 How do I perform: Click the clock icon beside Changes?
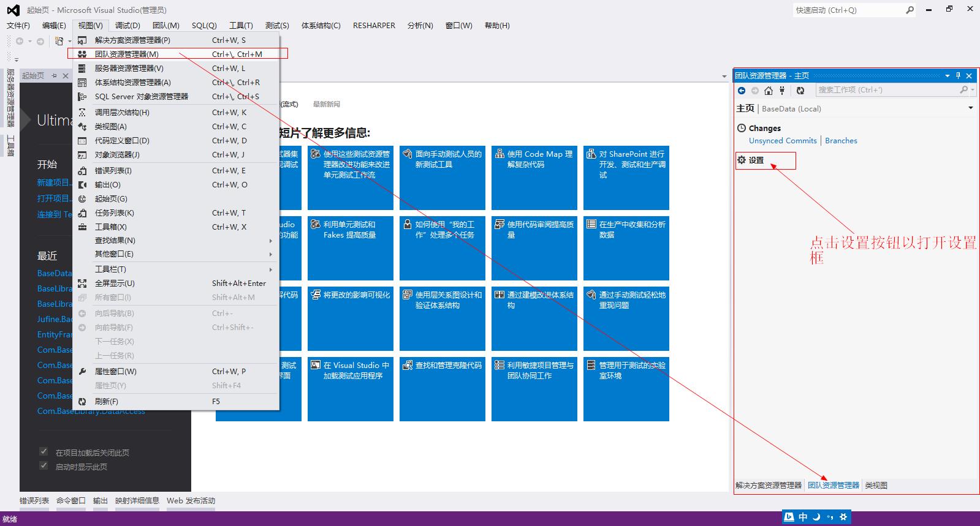pos(742,128)
